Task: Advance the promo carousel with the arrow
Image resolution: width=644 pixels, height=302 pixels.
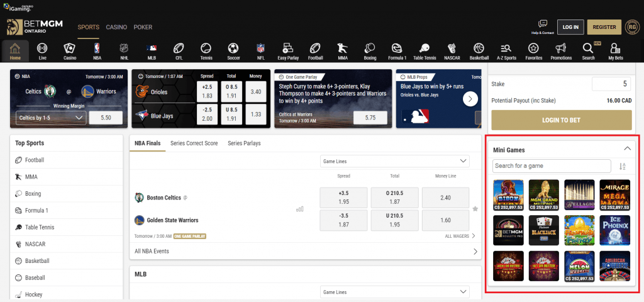Action: (x=470, y=99)
